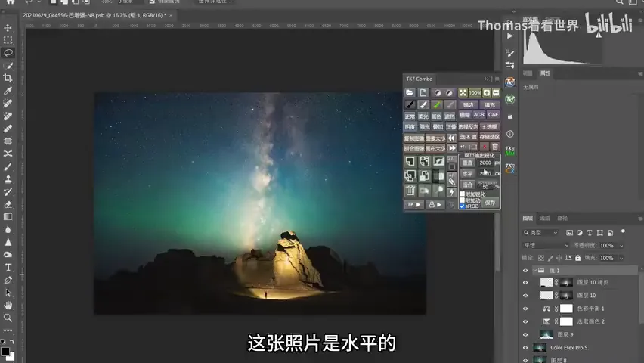The image size is (644, 363).
Task: Expand TK7 Combo panel double-arrow
Action: (487, 79)
